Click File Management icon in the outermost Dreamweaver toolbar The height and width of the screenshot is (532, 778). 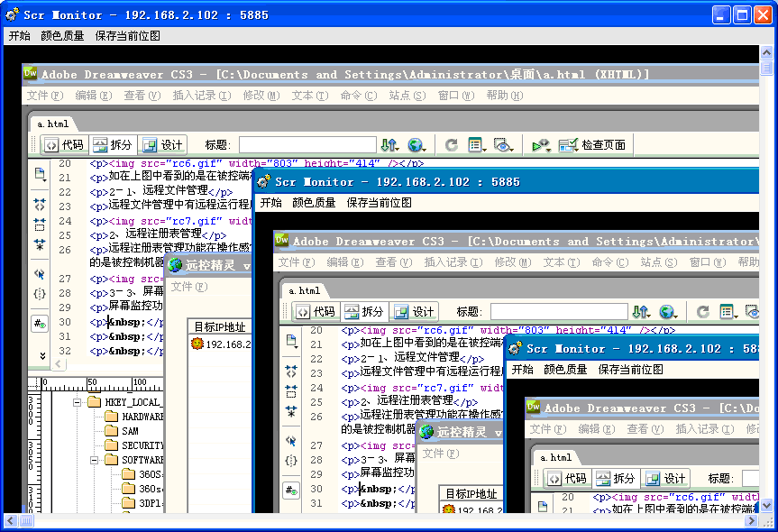[x=389, y=144]
